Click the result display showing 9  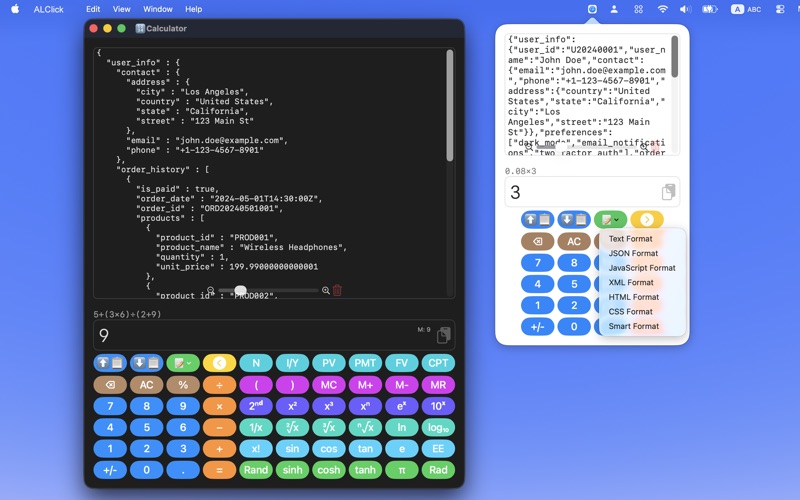coord(274,335)
